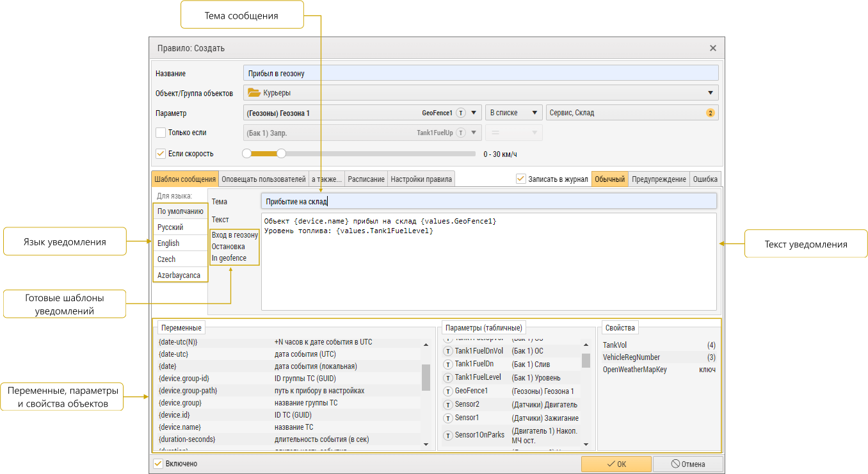This screenshot has width=868, height=474.
Task: Toggle the Включено checkbox
Action: [158, 463]
